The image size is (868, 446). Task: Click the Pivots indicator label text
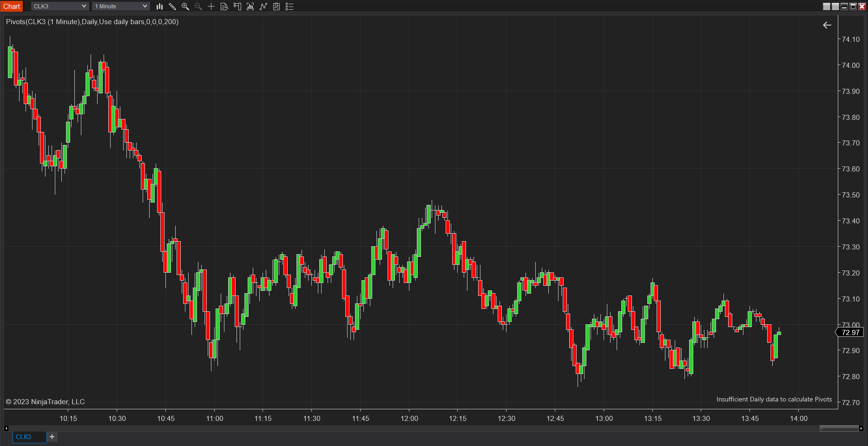click(92, 22)
